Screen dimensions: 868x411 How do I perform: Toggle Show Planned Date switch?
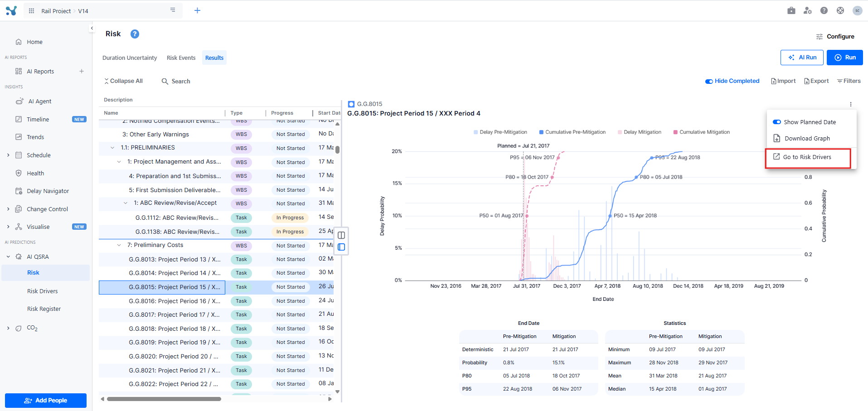coord(777,122)
